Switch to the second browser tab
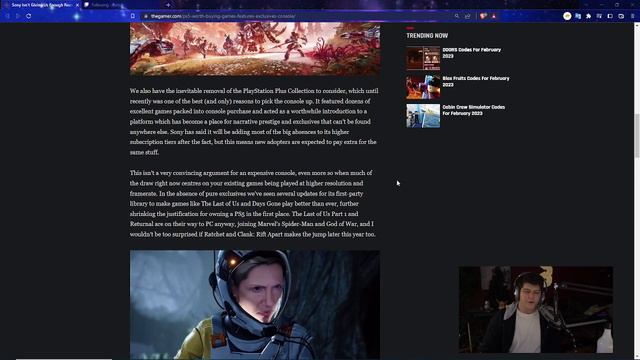Image resolution: width=640 pixels, height=360 pixels. tap(122, 5)
